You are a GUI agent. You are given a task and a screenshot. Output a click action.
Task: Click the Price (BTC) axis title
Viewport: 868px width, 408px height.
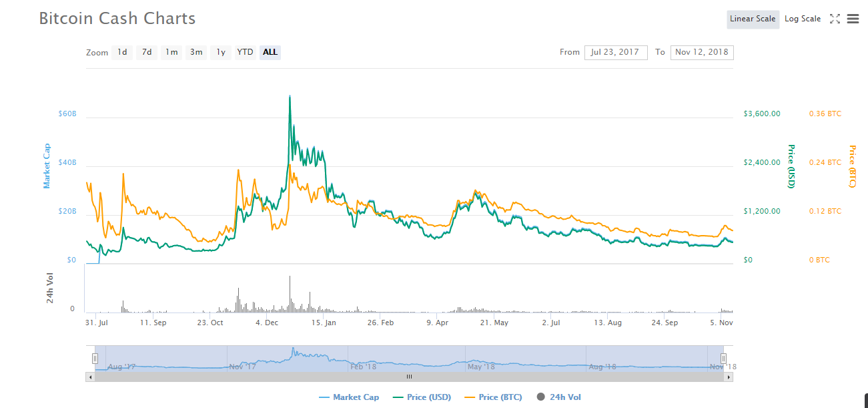pyautogui.click(x=852, y=166)
